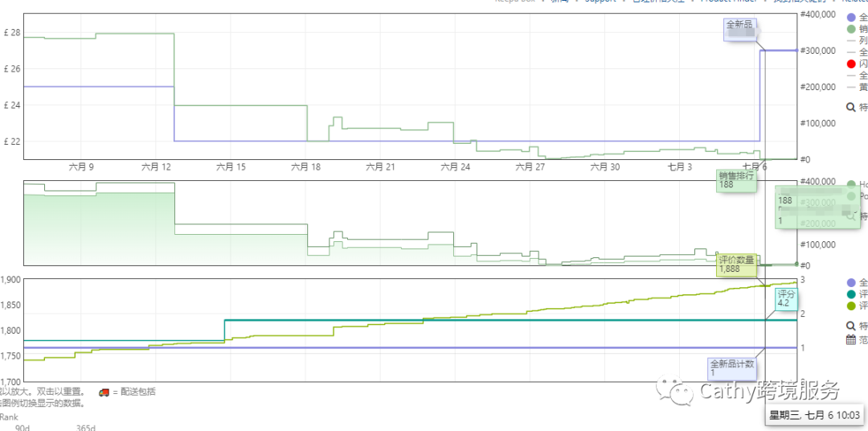Click the magnifier icon beside the review chart
The image size is (868, 431).
[851, 326]
